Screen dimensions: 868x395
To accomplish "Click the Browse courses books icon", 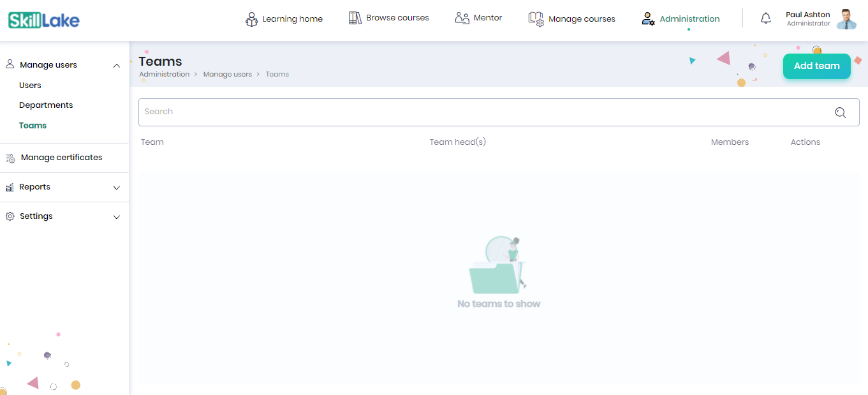I will coord(355,18).
